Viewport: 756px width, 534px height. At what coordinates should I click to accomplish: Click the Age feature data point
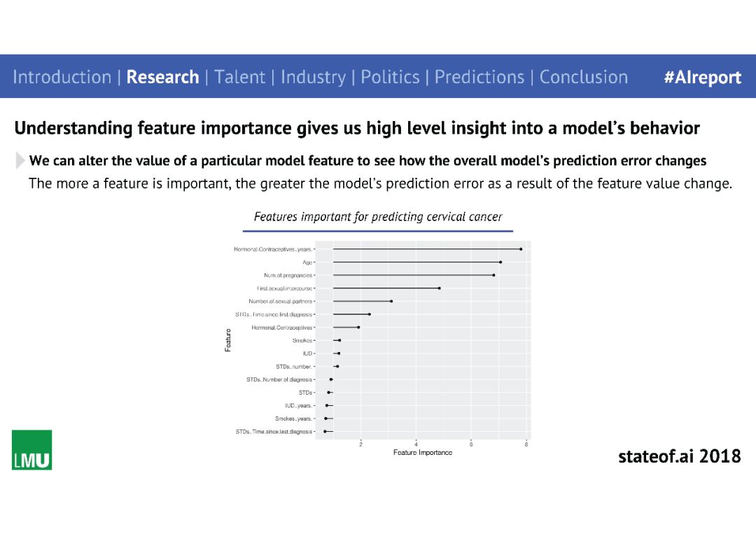point(500,262)
